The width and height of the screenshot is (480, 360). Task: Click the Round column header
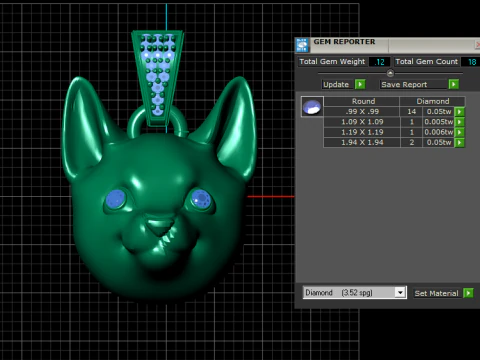click(x=363, y=101)
